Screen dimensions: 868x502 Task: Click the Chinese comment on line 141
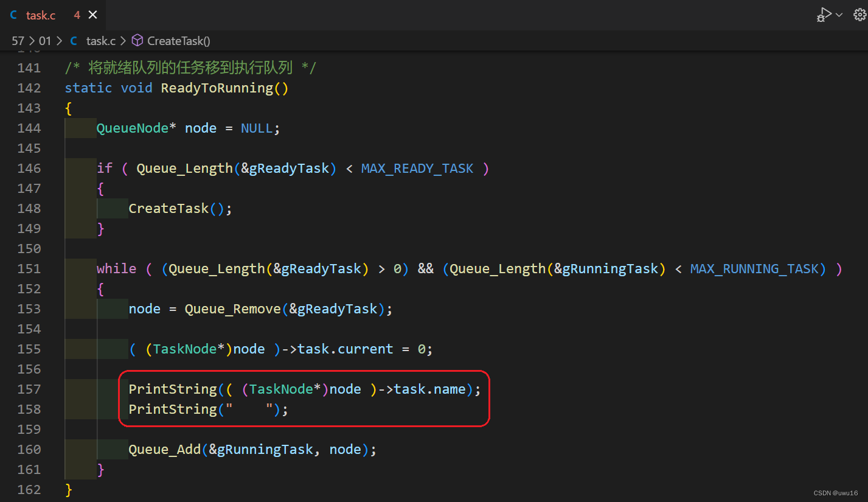click(190, 68)
